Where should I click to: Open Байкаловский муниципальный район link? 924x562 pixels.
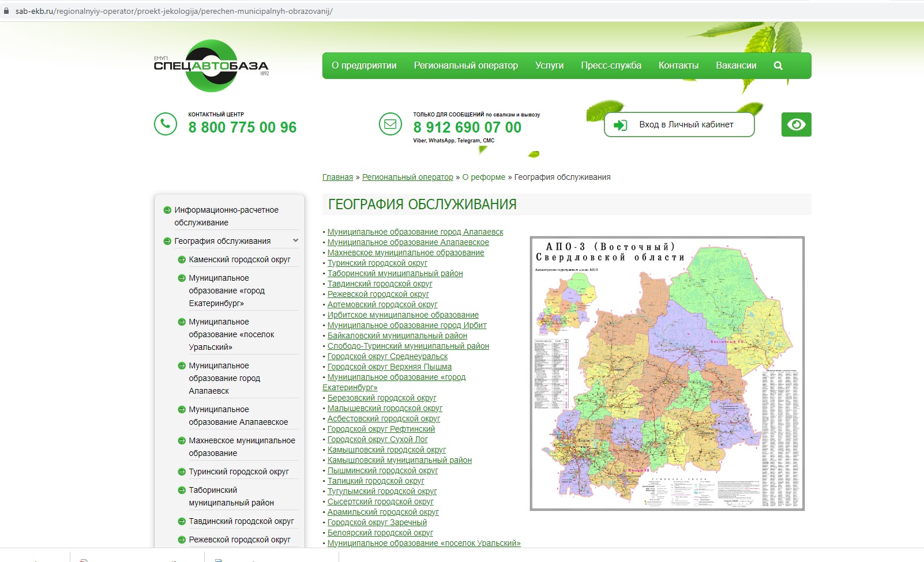tap(397, 335)
